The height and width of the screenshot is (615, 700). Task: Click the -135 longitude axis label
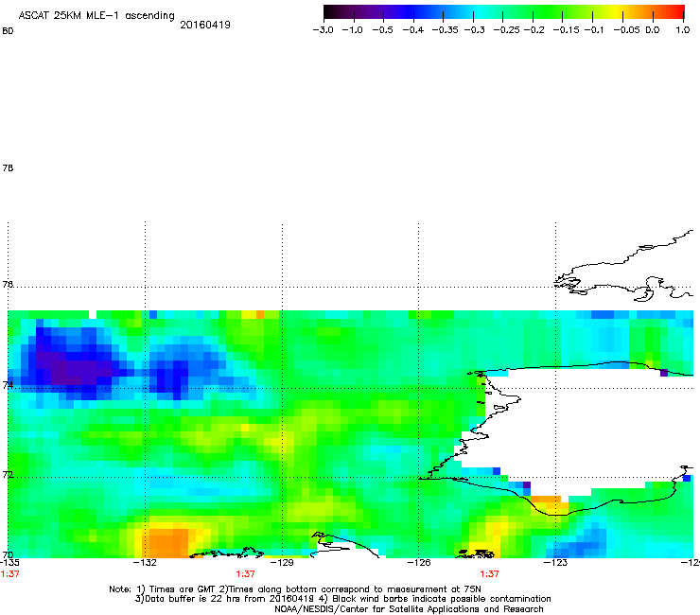[9, 563]
